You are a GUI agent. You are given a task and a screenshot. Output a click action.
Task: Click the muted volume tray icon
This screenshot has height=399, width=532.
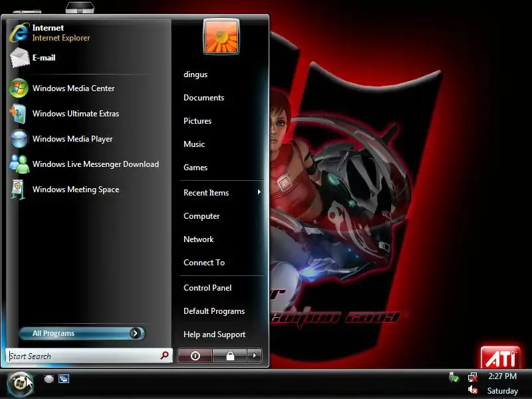pyautogui.click(x=473, y=390)
